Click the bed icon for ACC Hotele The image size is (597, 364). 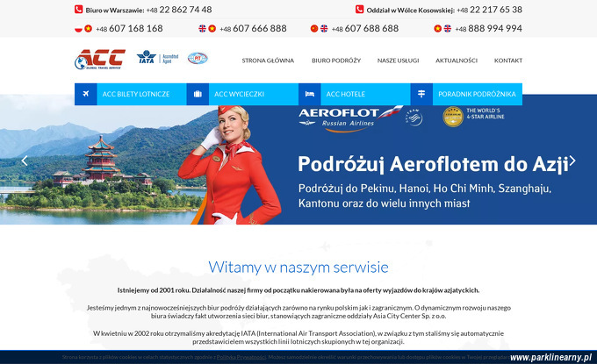click(310, 94)
